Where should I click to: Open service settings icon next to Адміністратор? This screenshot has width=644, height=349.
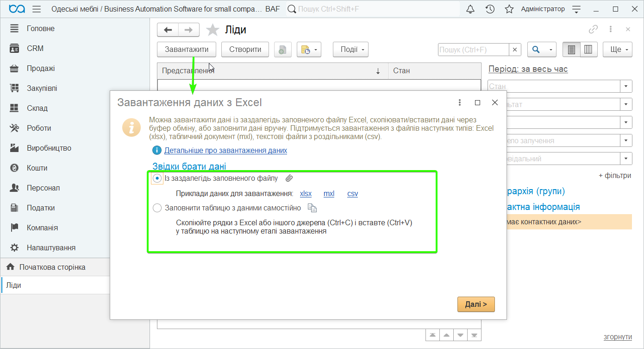coord(576,9)
